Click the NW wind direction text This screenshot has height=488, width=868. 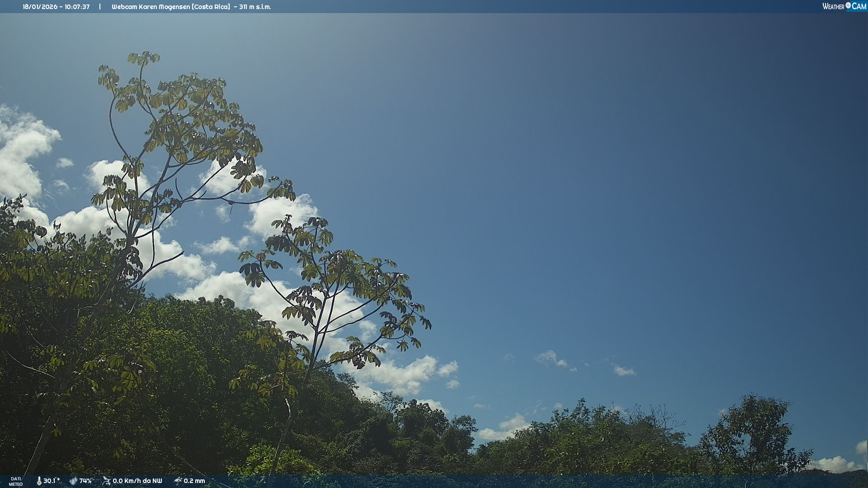coord(157,481)
